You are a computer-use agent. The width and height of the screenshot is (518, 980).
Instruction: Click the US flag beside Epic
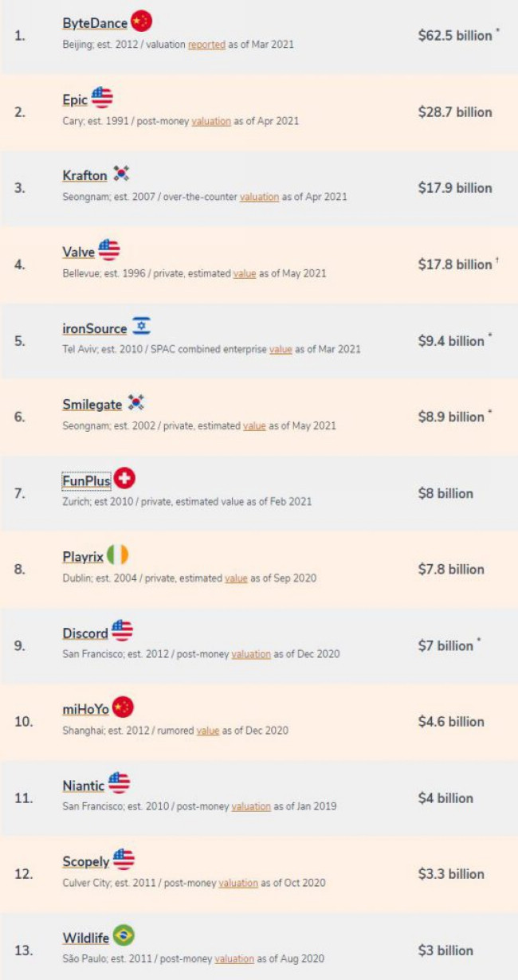click(x=102, y=98)
